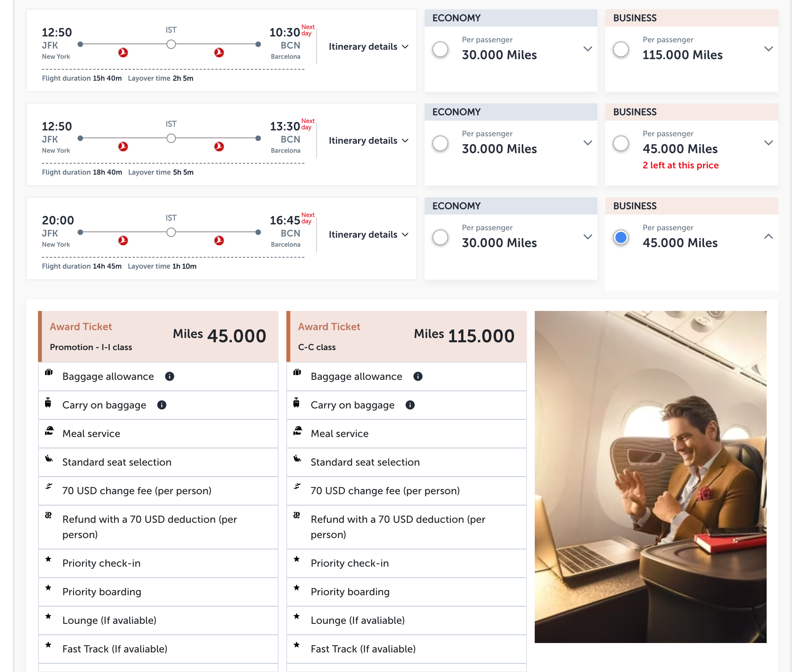This screenshot has width=807, height=672.
Task: Open Itinerary details for 12:50 to 10:30 flight
Action: click(368, 47)
